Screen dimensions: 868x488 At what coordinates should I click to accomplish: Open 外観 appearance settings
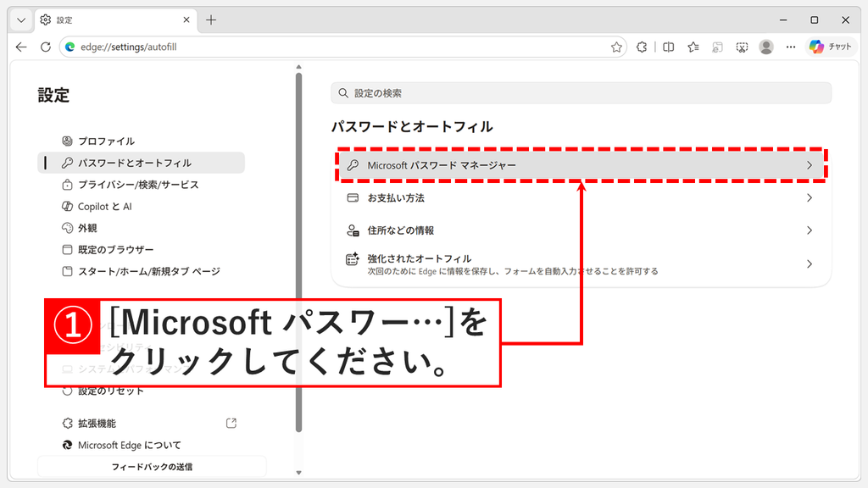point(142,228)
